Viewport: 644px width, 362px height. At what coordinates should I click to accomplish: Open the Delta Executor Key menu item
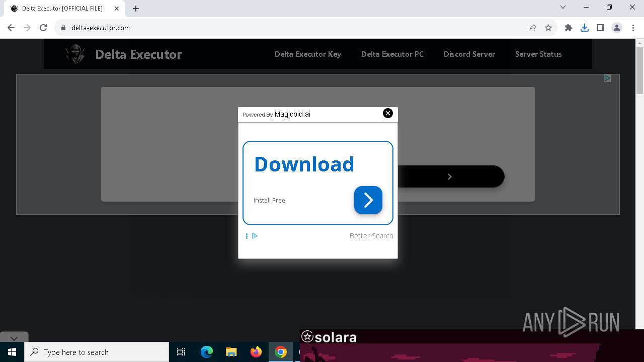308,54
